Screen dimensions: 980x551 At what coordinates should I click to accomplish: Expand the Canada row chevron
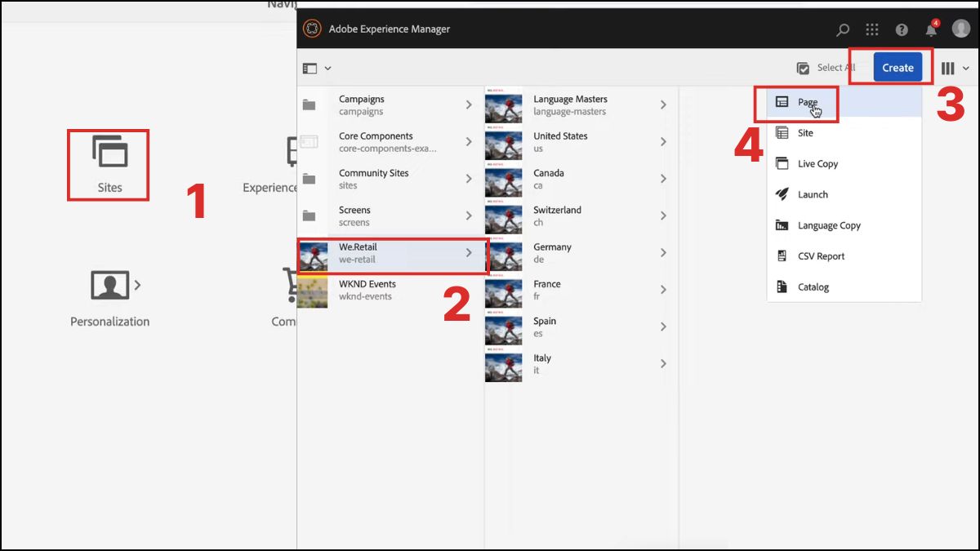click(x=663, y=179)
